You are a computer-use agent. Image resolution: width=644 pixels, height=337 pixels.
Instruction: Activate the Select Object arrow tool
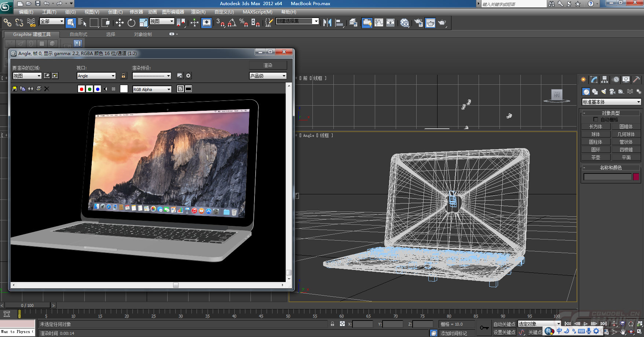[71, 23]
